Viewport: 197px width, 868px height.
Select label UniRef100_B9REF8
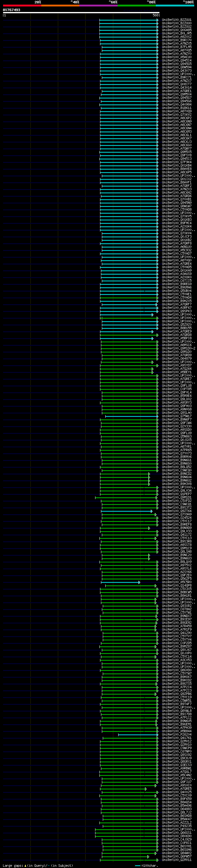point(176,524)
